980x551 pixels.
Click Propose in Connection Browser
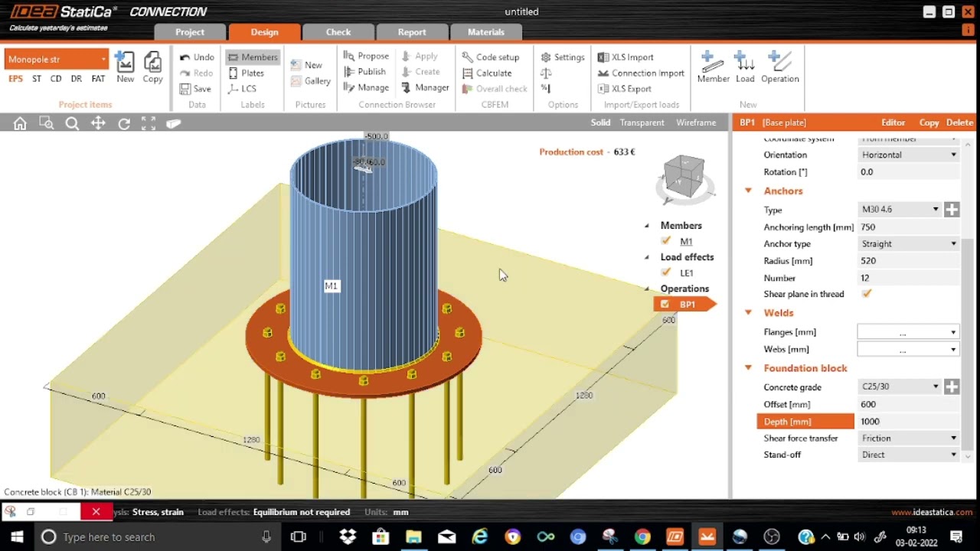click(x=366, y=56)
